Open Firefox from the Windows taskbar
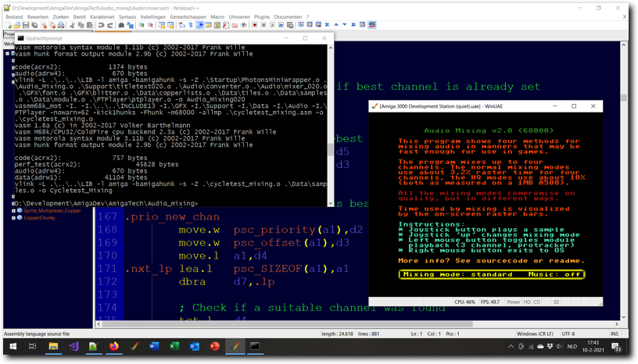The height and width of the screenshot is (364, 638). pos(113,346)
